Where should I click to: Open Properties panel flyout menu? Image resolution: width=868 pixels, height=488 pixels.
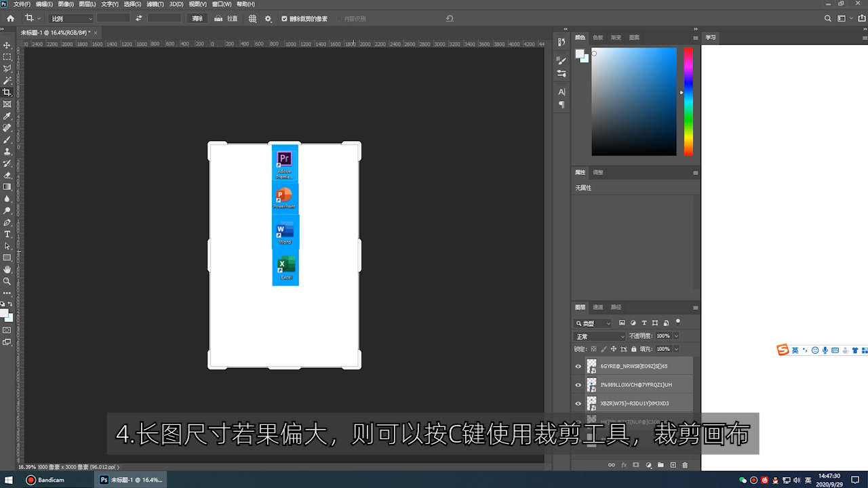click(695, 173)
